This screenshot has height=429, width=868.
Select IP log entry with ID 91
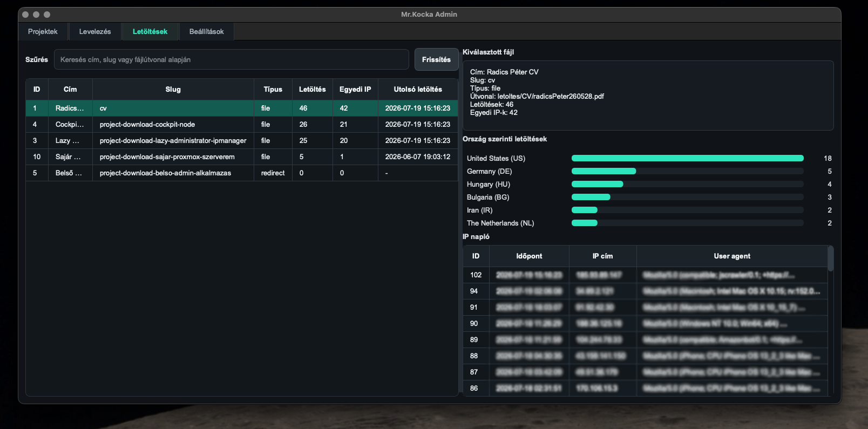click(645, 308)
